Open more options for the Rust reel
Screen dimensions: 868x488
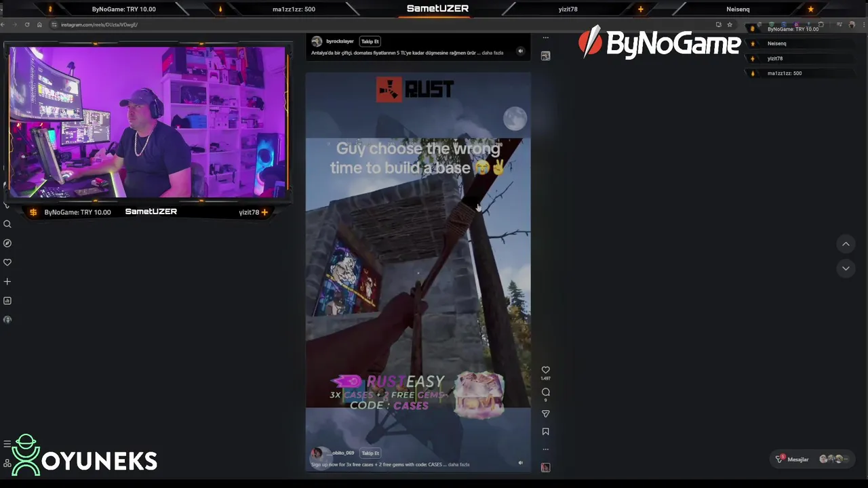point(545,449)
